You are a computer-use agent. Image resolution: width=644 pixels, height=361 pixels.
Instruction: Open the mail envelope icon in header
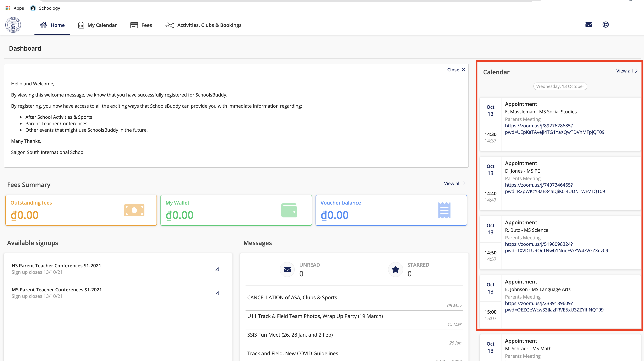tap(589, 25)
